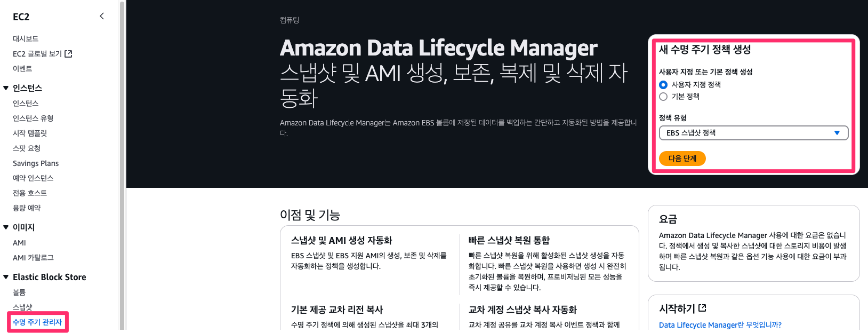
Task: Collapse the EC2 navigation sidebar chevron
Action: click(x=102, y=17)
